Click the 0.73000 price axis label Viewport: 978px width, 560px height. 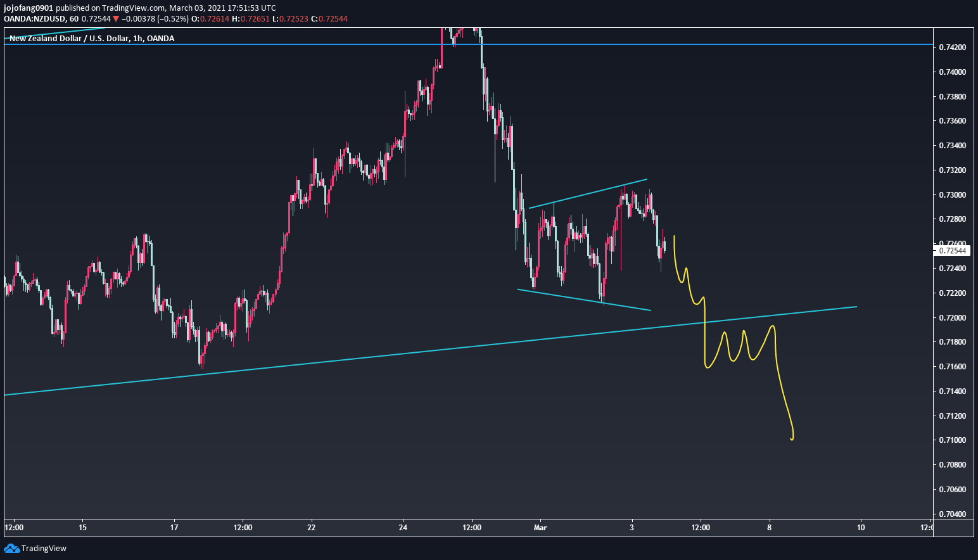coord(952,195)
